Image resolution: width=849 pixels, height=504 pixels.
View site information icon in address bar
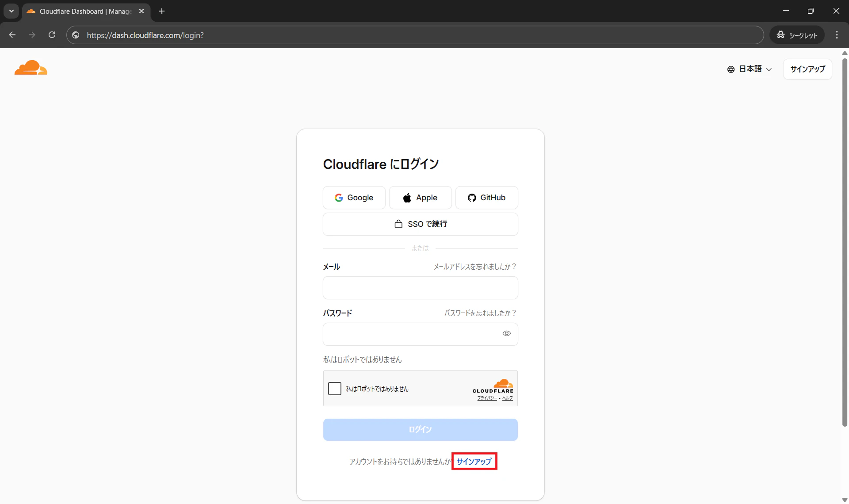[76, 35]
